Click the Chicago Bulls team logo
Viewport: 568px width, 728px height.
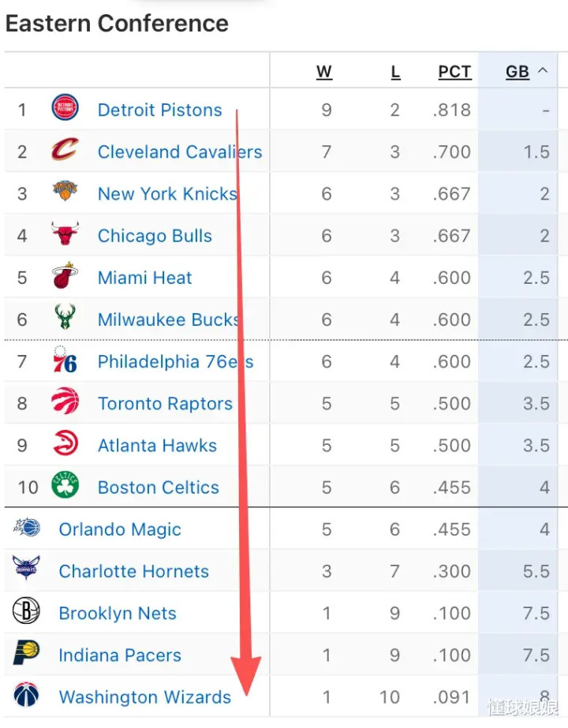(65, 234)
